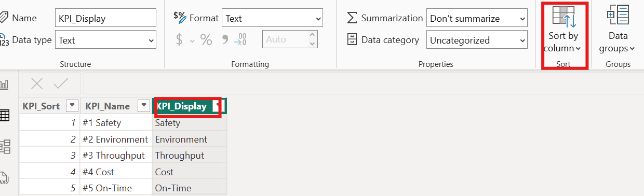Click the Auto decimal places field

point(285,40)
